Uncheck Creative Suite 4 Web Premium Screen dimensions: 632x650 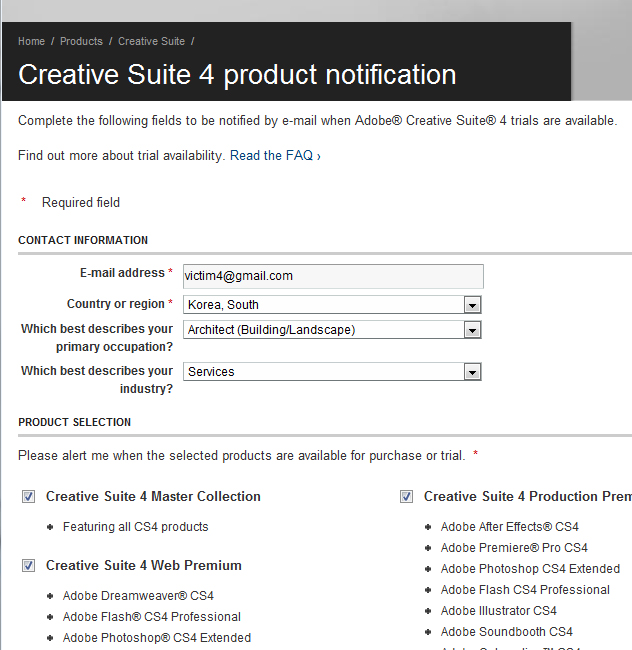(29, 565)
